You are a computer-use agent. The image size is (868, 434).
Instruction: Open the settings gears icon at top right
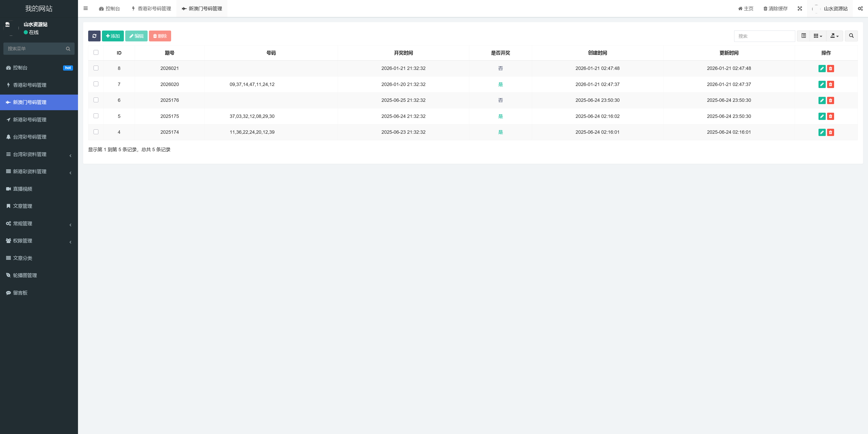pyautogui.click(x=860, y=8)
